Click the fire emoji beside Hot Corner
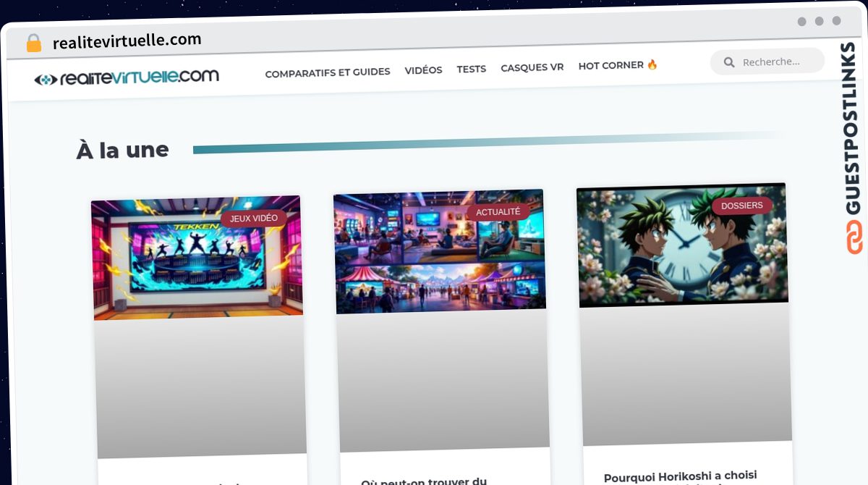The width and height of the screenshot is (868, 485). click(652, 65)
